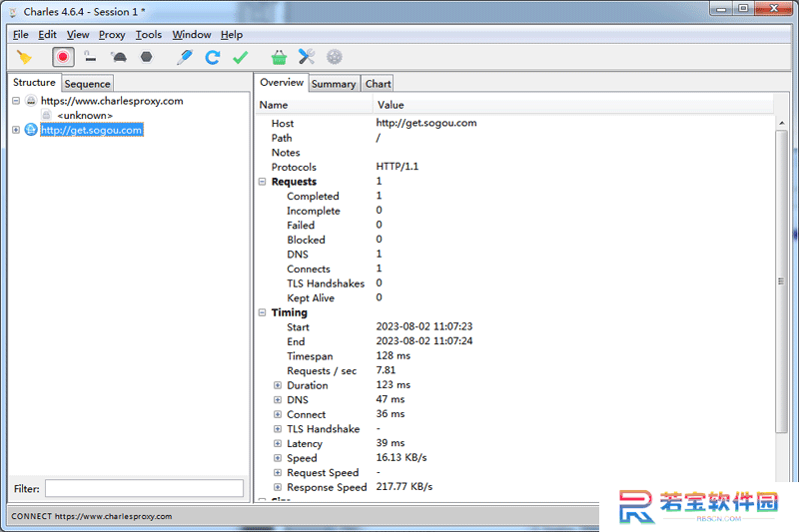Click the document icon beside <unknown>
Image resolution: width=799 pixels, height=532 pixels.
coord(47,115)
